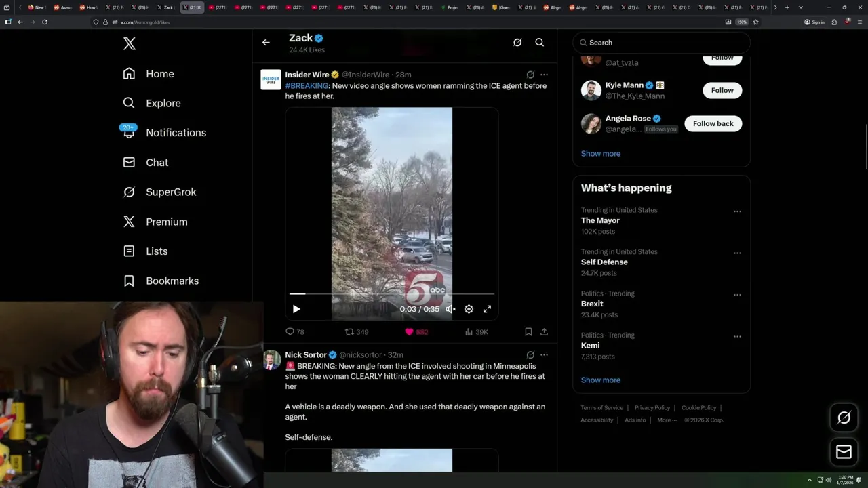Click back arrow beside Zack header

tap(266, 42)
